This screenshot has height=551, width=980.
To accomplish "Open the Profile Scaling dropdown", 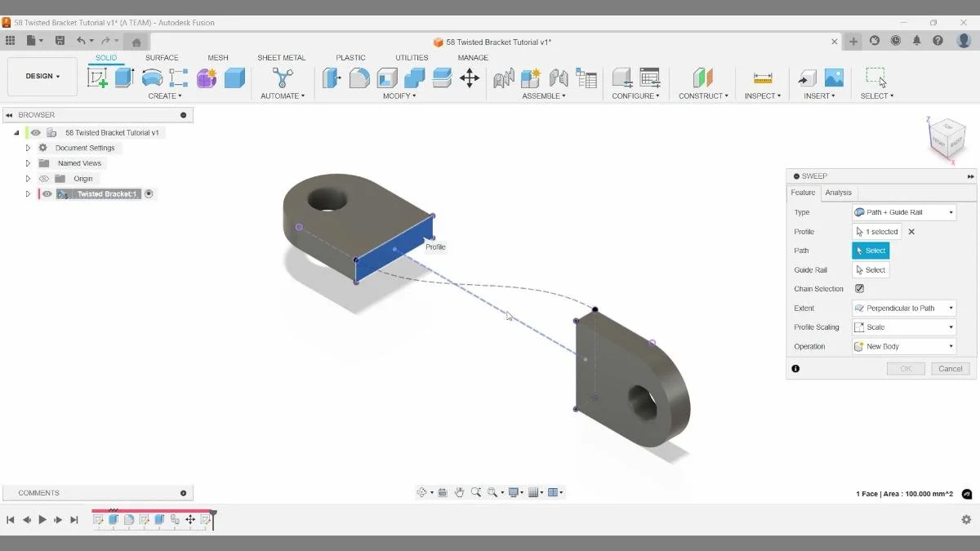I will [x=903, y=327].
